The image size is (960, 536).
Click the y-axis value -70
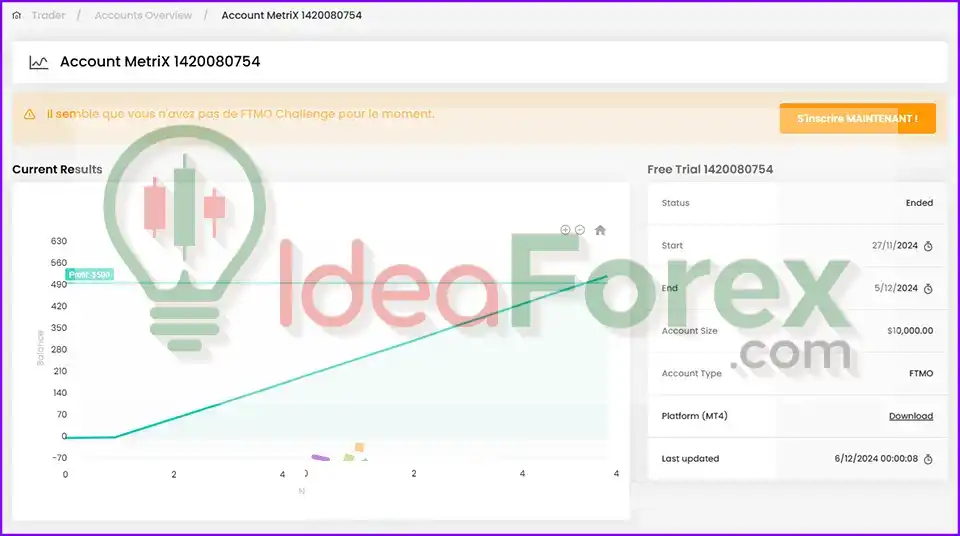(59, 458)
